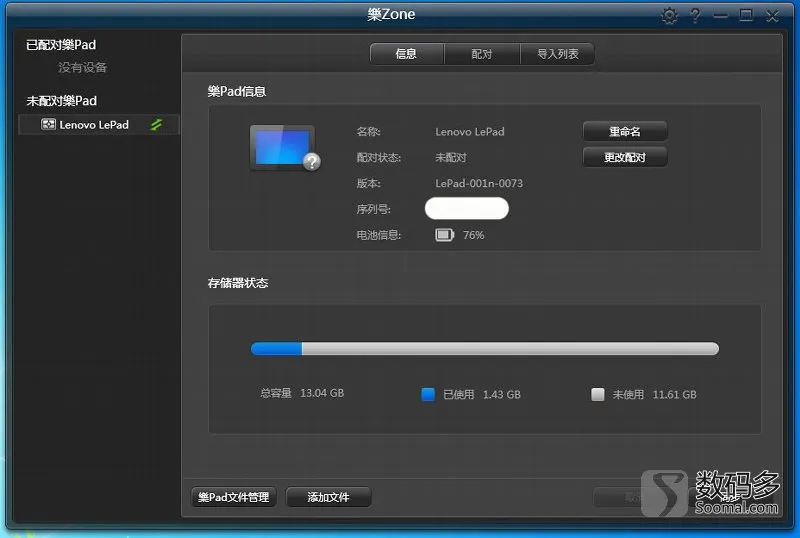This screenshot has height=538, width=800.
Task: Click the green connection icon beside Lenovo LePad
Action: tap(157, 125)
